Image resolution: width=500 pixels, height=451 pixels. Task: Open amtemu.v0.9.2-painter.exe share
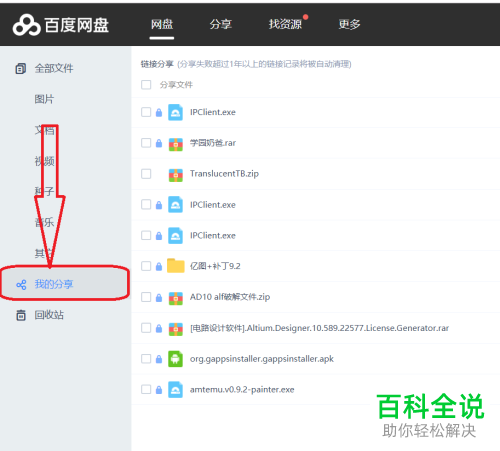pyautogui.click(x=242, y=389)
